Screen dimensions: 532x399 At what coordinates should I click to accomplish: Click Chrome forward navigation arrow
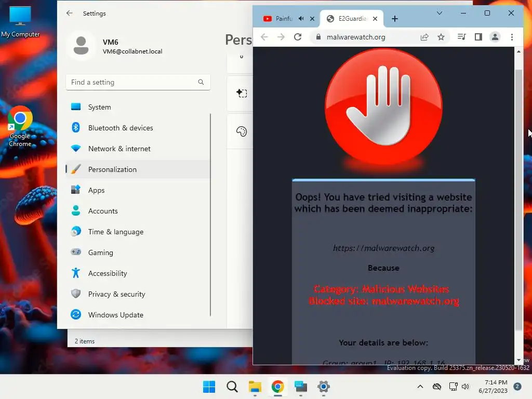281,37
